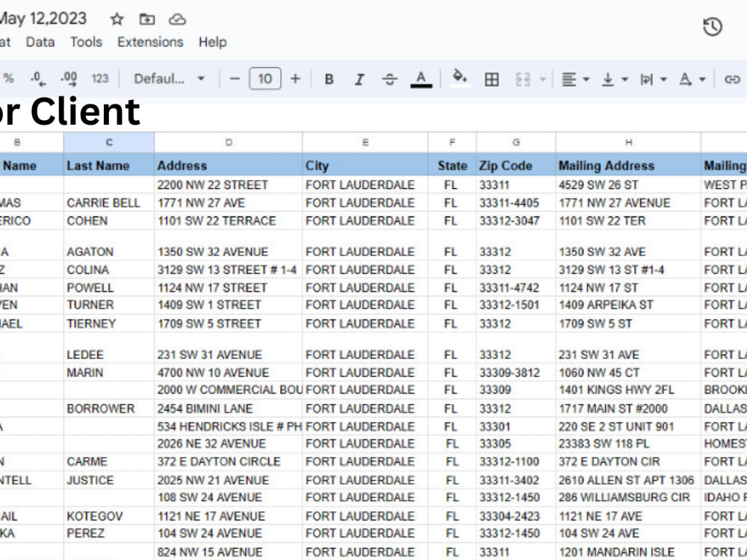Select column D header

[228, 143]
